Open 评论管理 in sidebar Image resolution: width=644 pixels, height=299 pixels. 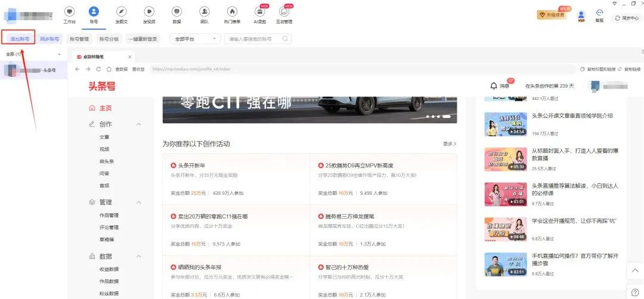(x=109, y=227)
